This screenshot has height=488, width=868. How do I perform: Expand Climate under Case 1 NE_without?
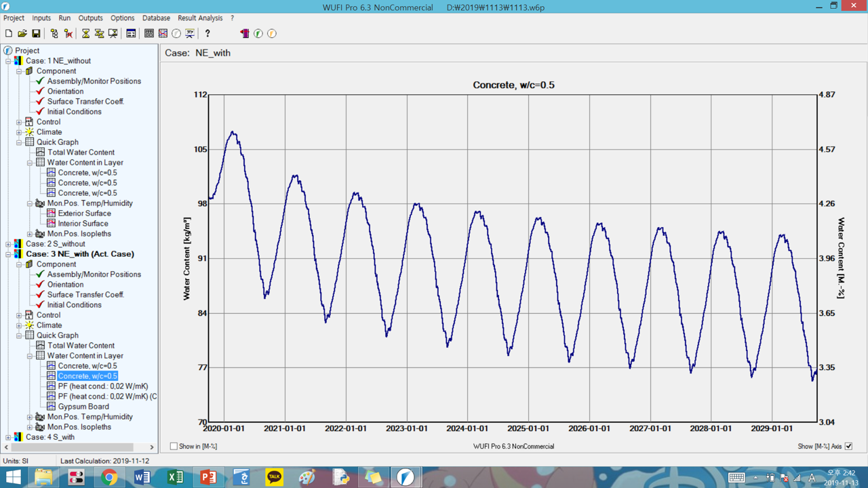(x=19, y=132)
